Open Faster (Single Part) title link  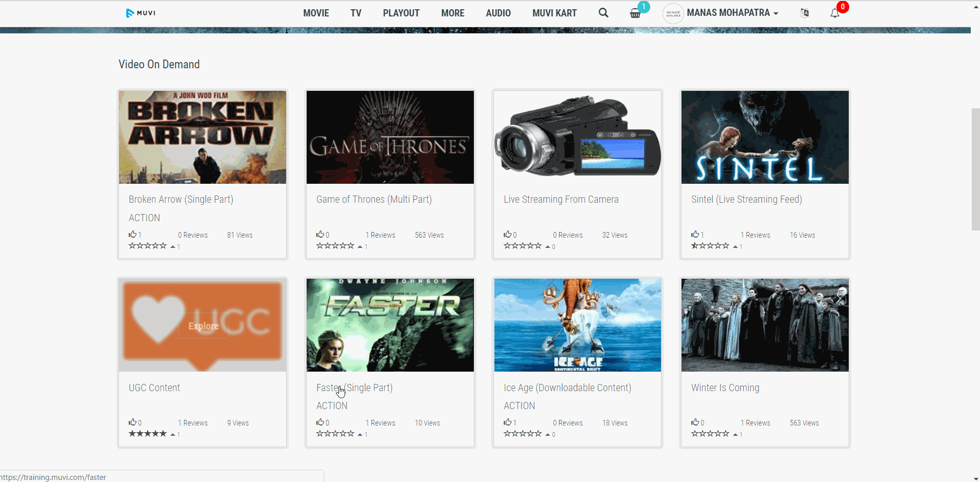coord(354,388)
